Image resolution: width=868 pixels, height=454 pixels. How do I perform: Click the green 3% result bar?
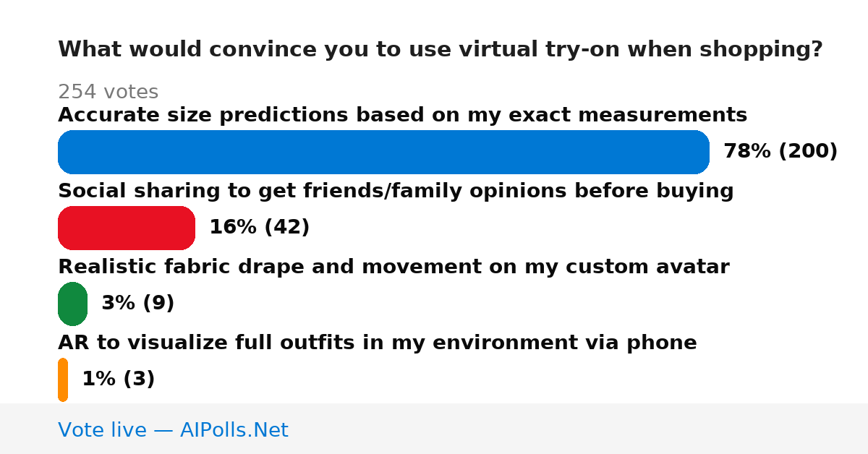click(x=72, y=304)
